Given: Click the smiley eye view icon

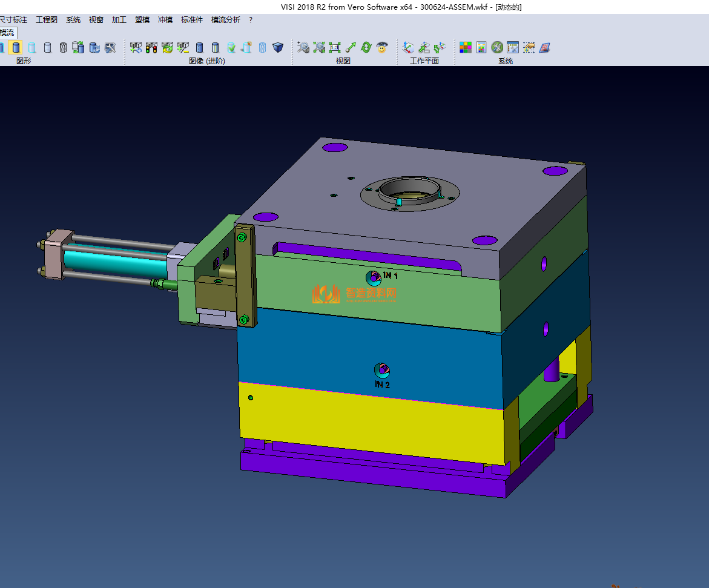Looking at the screenshot, I should click(381, 47).
